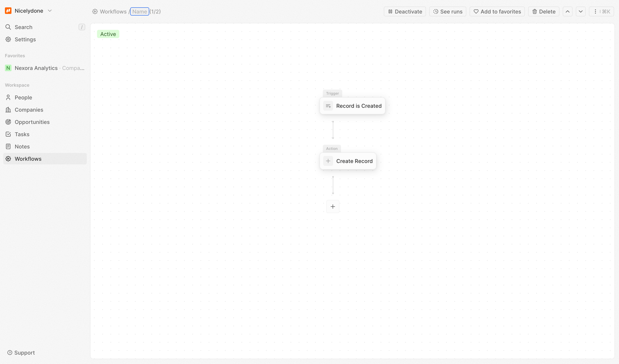The width and height of the screenshot is (619, 364).
Task: Click the Active status badge
Action: point(108,34)
